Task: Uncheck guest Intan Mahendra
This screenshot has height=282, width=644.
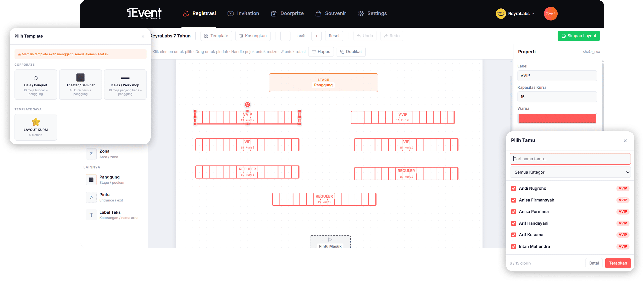Action: [x=513, y=247]
